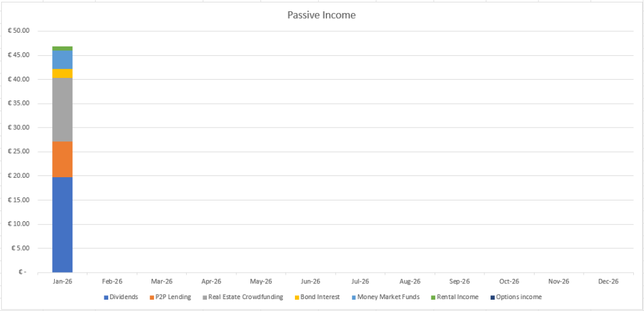The image size is (644, 311).
Task: Select the Dec-26 label on the horizontal axis
Action: [x=608, y=281]
